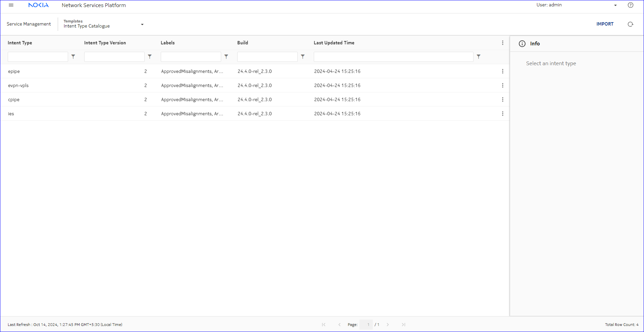This screenshot has width=644, height=332.
Task: Expand the Templates Intent Type Catalogue dropdown
Action: (142, 25)
